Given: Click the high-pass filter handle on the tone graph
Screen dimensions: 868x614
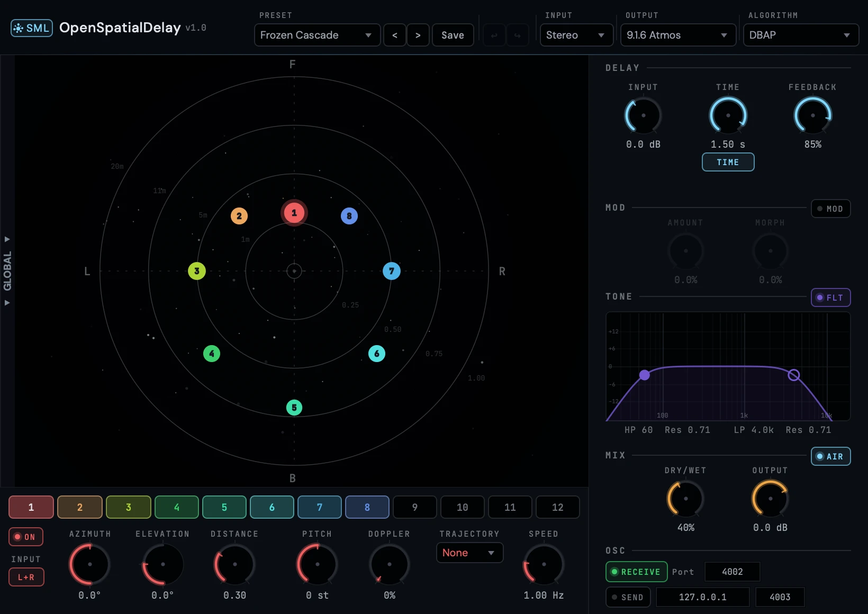Looking at the screenshot, I should 645,375.
